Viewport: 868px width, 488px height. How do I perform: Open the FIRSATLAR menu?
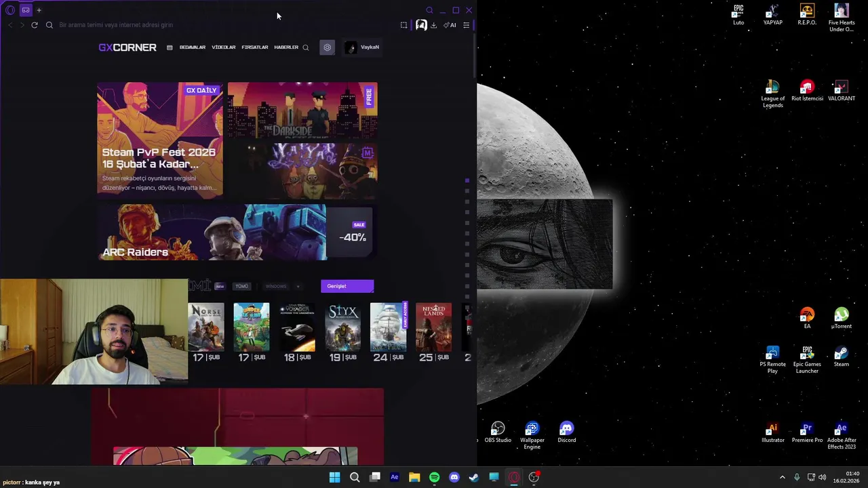[254, 47]
